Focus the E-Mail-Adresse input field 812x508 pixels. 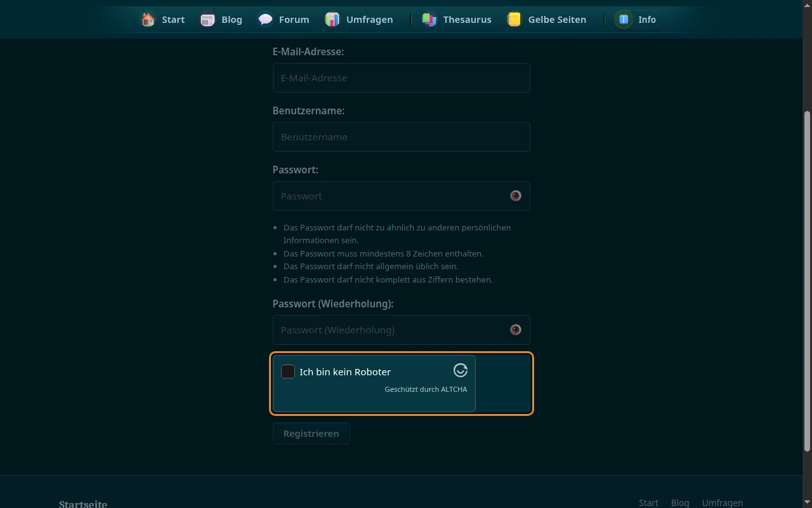[401, 77]
